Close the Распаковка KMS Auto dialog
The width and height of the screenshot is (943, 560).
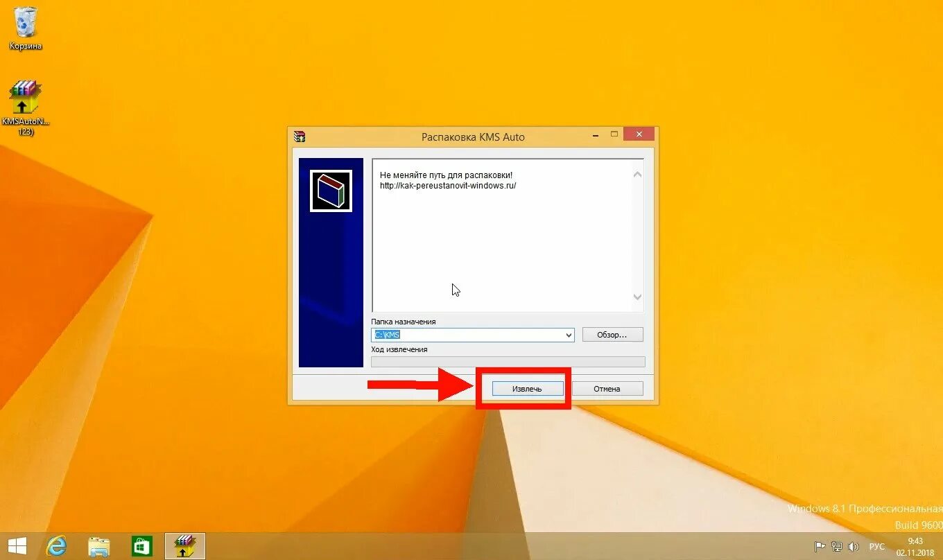(639, 134)
